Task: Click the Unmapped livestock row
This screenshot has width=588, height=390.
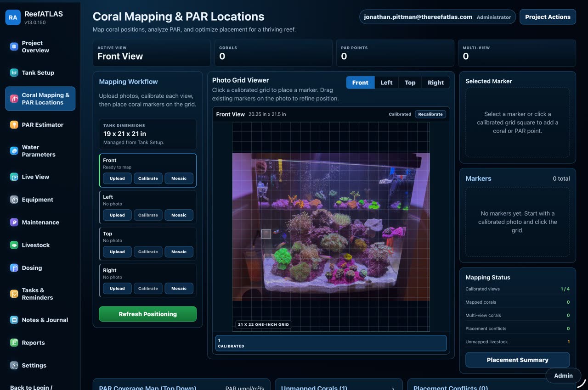Action: 517,342
